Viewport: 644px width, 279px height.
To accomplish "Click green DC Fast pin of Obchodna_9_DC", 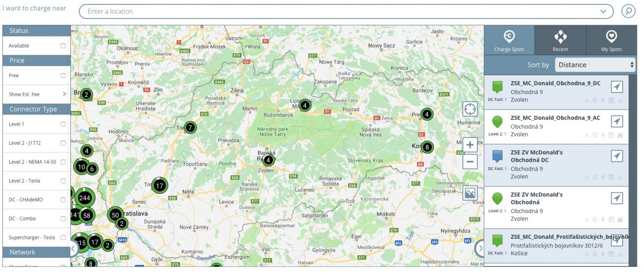I will point(497,87).
